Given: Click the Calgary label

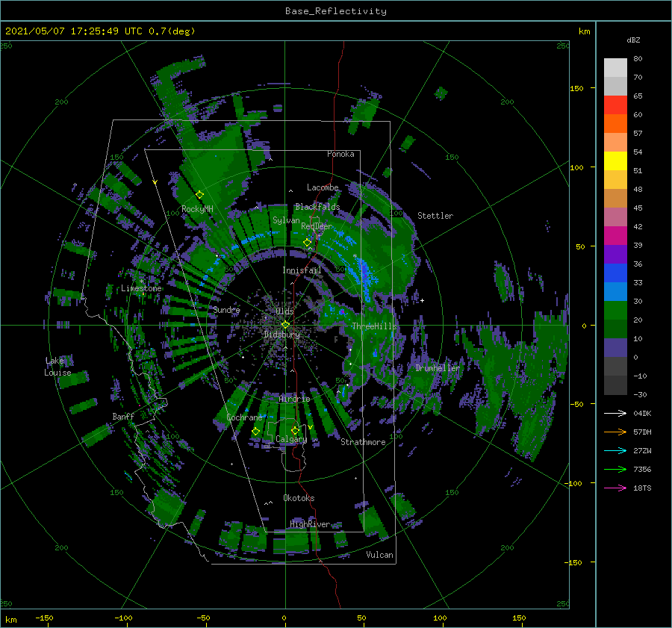Looking at the screenshot, I should (x=291, y=439).
